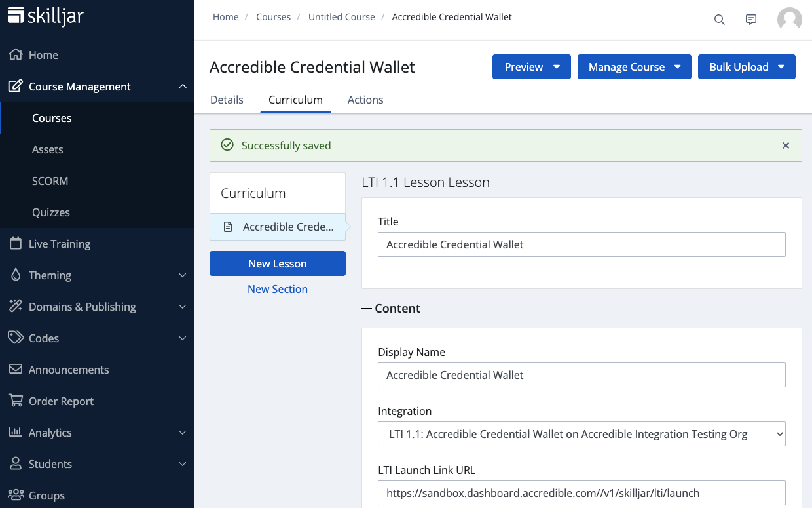The height and width of the screenshot is (508, 812).
Task: Open the user avatar menu
Action: point(790,20)
